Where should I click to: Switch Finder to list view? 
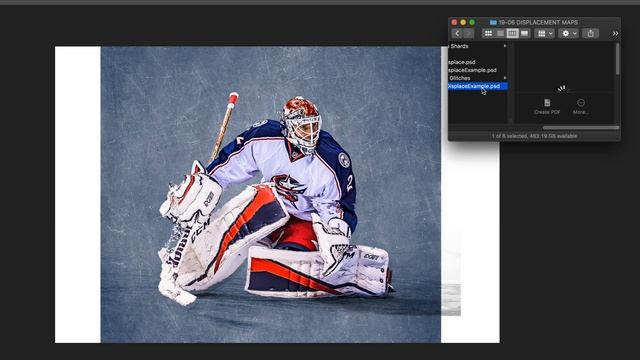click(x=500, y=33)
